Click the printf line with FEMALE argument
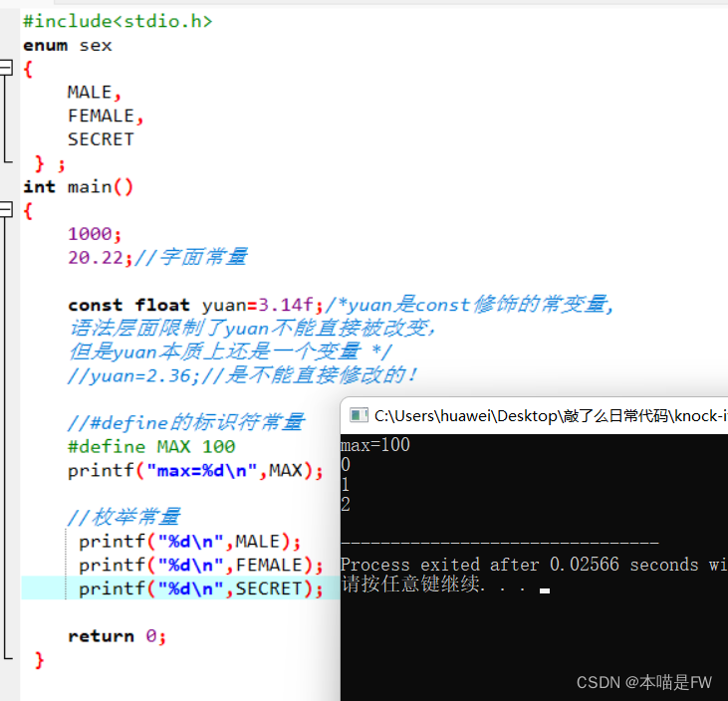 [201, 566]
